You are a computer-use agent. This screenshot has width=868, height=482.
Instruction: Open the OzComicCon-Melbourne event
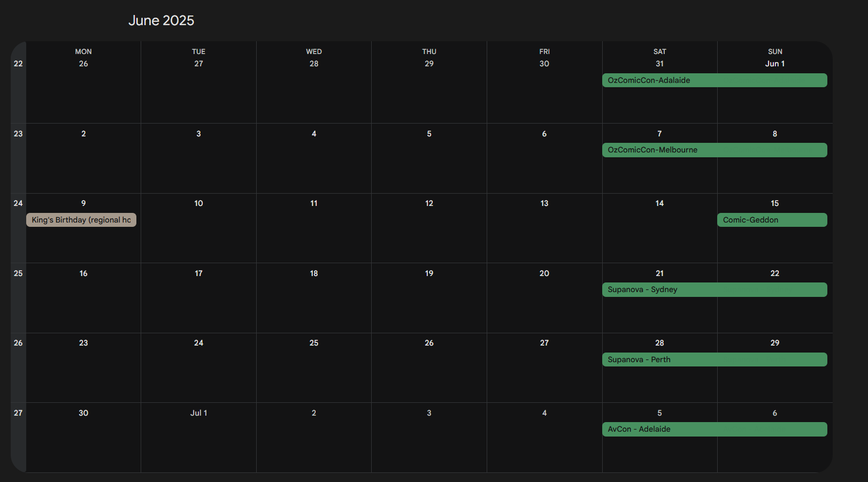(714, 150)
